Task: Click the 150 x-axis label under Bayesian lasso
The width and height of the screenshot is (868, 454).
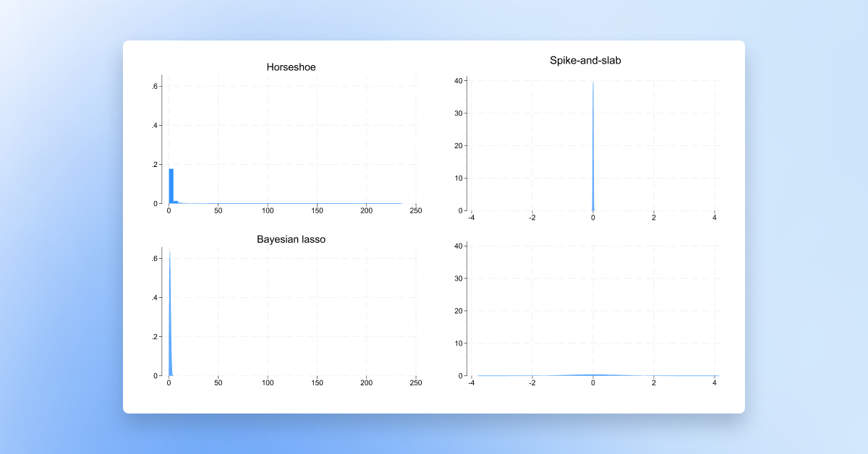Action: [317, 382]
